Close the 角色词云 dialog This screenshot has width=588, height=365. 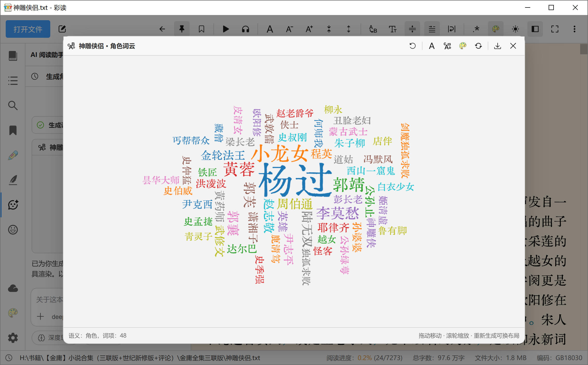513,46
